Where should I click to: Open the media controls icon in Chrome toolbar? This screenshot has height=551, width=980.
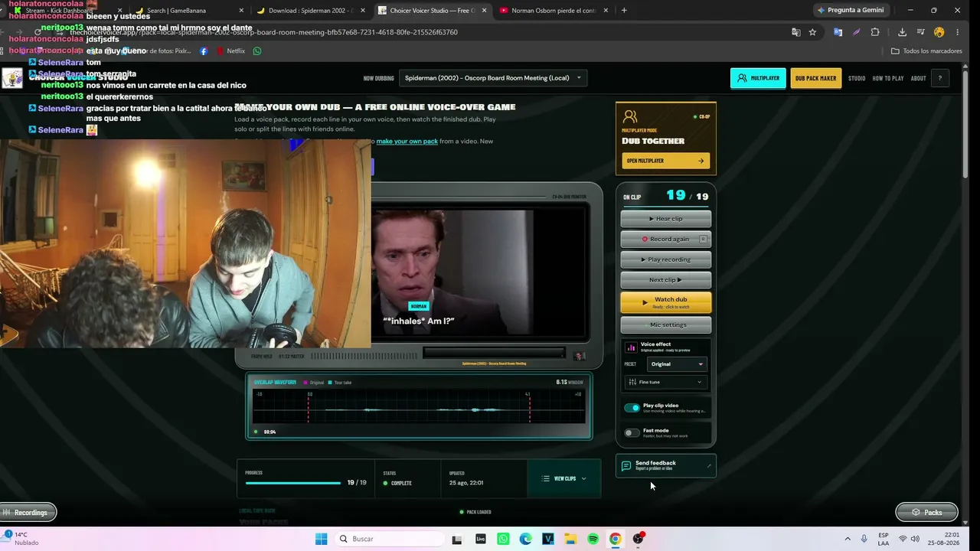pyautogui.click(x=920, y=32)
